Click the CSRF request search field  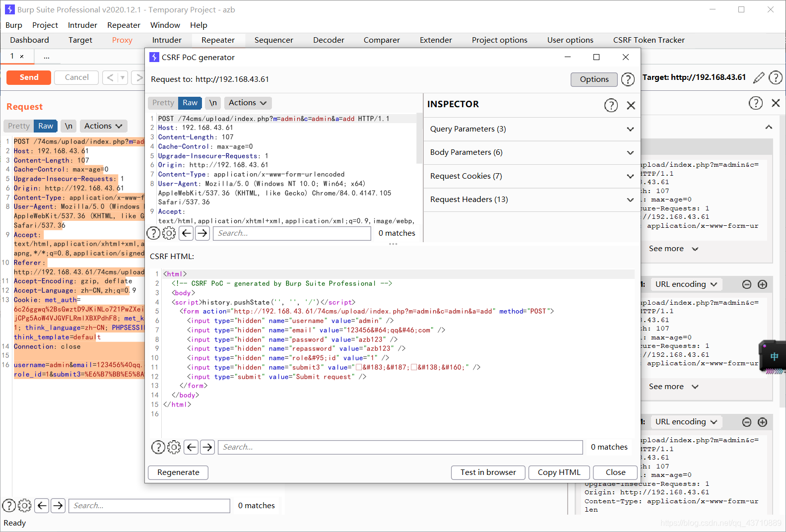coord(292,233)
